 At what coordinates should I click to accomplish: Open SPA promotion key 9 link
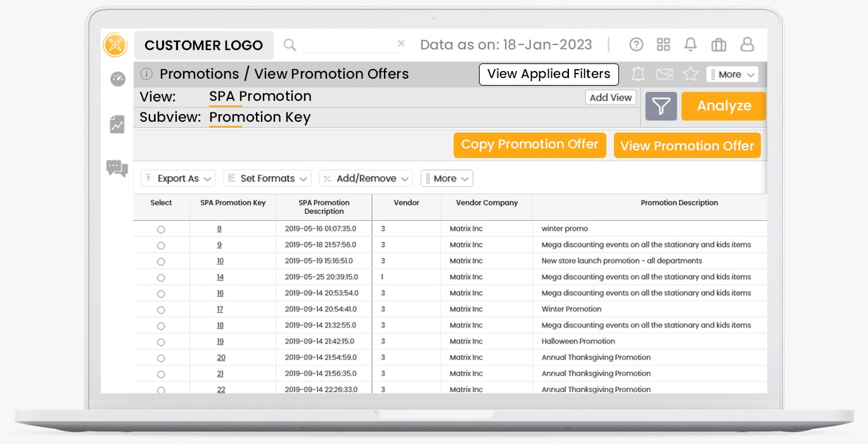point(220,245)
